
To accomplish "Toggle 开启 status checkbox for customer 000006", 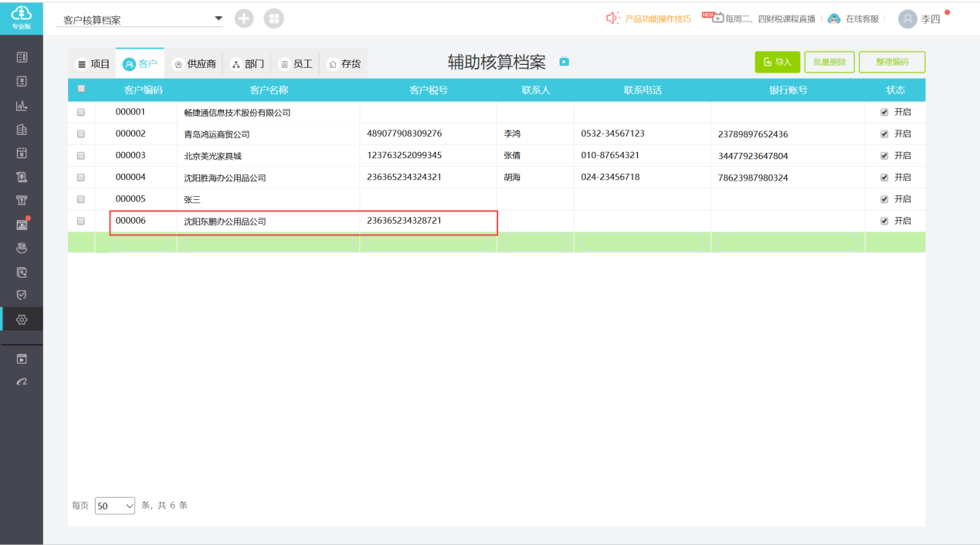I will (884, 221).
